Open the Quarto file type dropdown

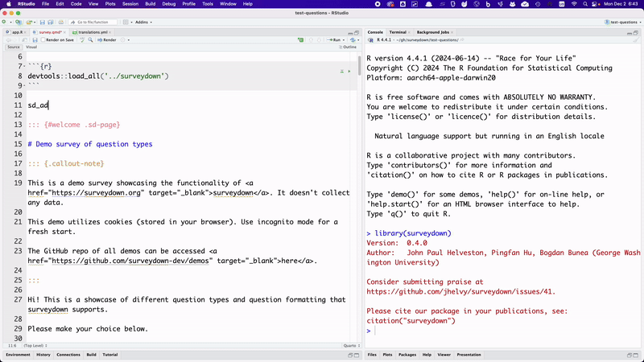352,346
